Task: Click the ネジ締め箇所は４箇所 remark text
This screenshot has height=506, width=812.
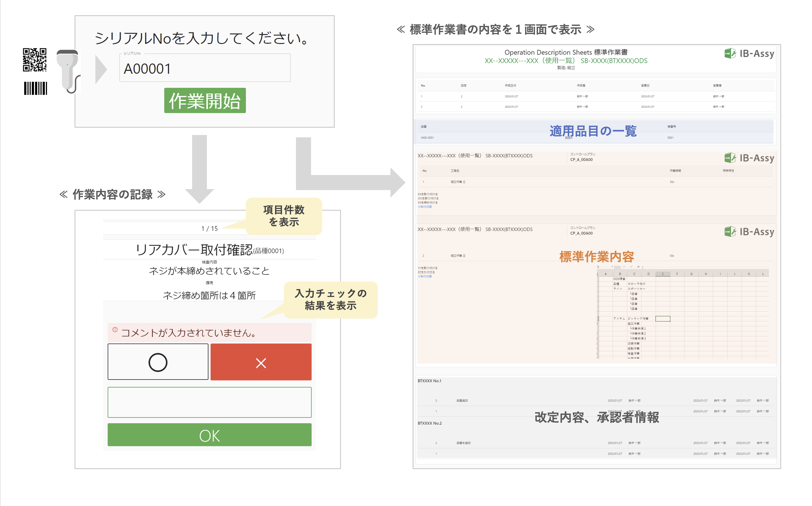Action: (x=209, y=296)
